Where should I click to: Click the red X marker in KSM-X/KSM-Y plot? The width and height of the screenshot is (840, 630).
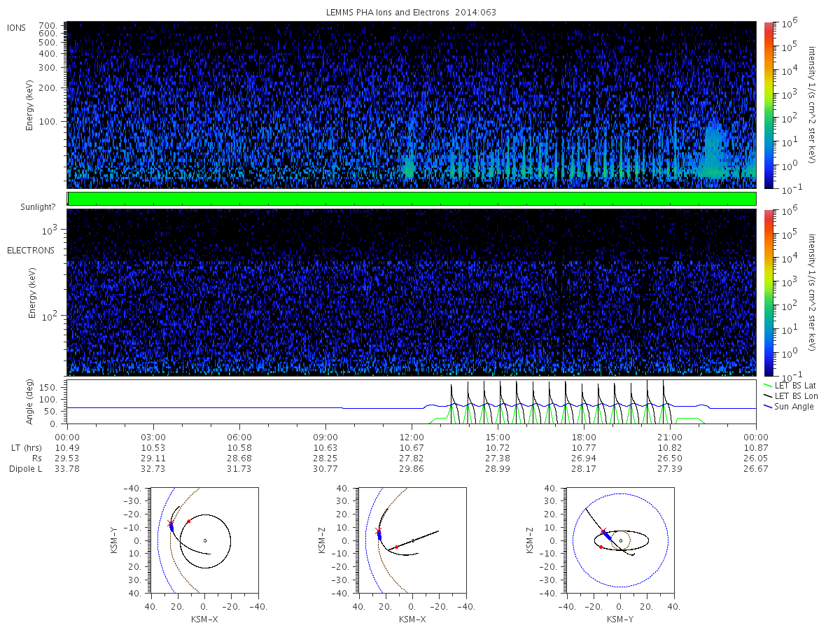[170, 524]
